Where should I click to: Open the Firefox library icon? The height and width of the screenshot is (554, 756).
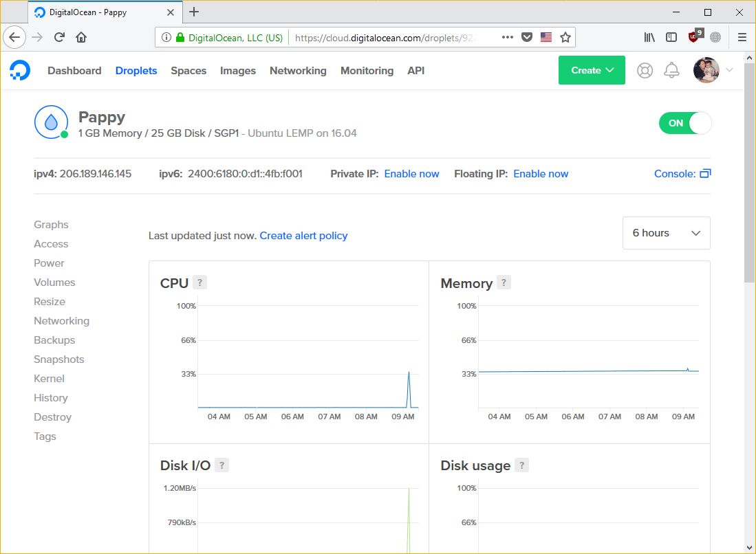649,37
